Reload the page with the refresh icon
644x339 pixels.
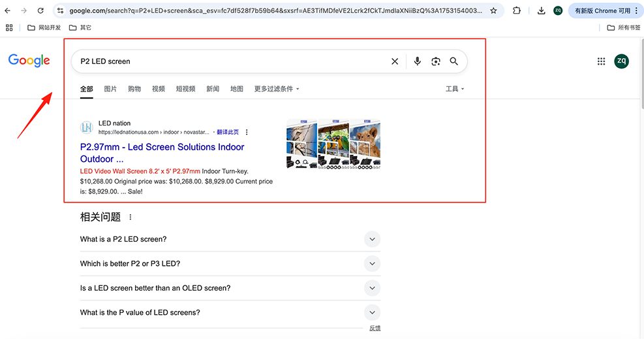pyautogui.click(x=40, y=10)
